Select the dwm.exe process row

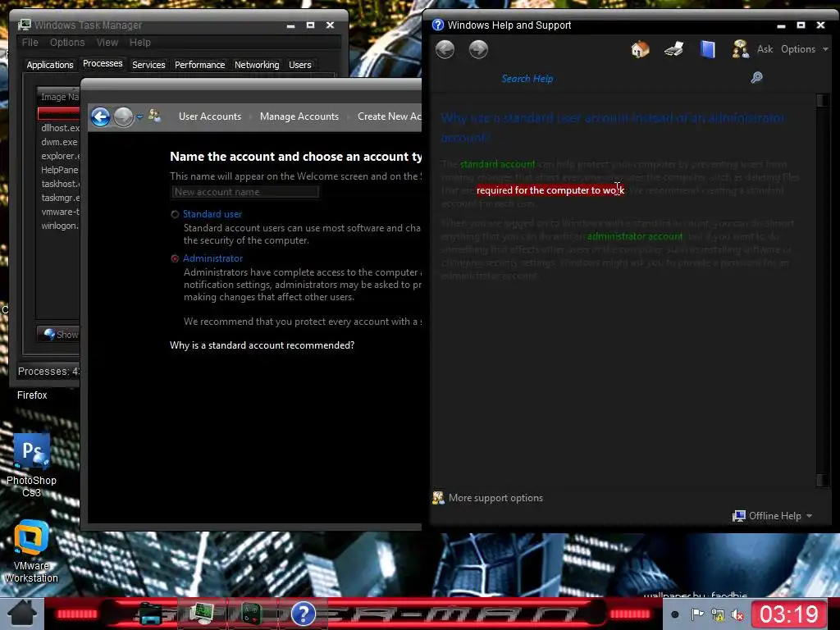tap(59, 142)
